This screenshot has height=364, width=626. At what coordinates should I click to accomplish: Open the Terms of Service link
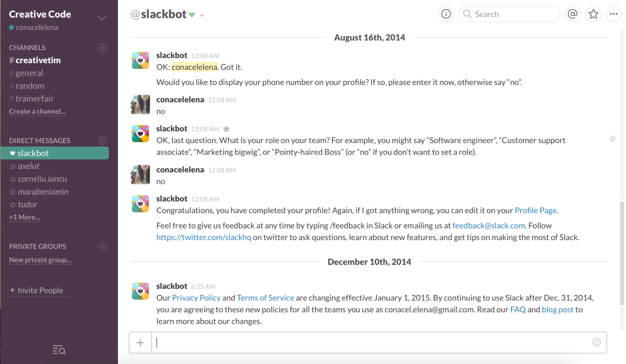[265, 298]
